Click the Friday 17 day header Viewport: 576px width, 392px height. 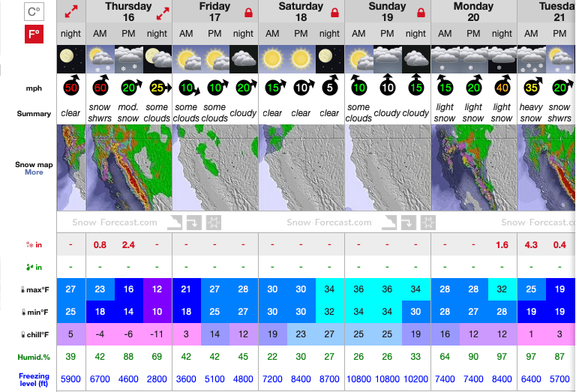pos(215,12)
